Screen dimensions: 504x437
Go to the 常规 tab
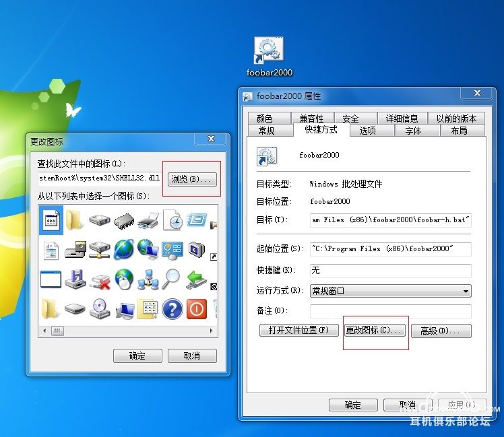(x=271, y=131)
